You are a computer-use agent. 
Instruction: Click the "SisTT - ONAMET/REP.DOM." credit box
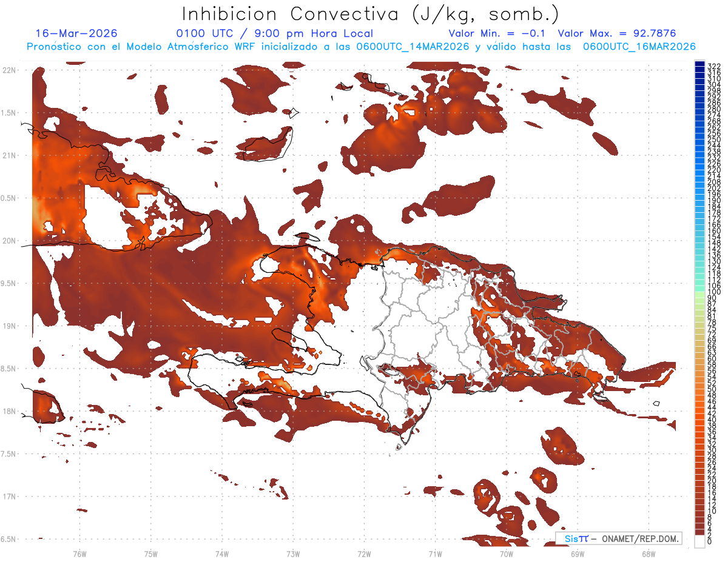coord(618,538)
